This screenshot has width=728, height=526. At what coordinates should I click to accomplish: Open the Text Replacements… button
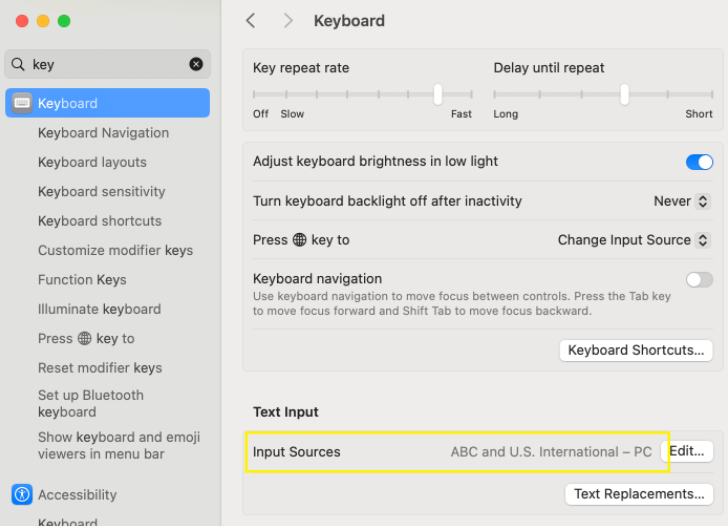tap(639, 494)
